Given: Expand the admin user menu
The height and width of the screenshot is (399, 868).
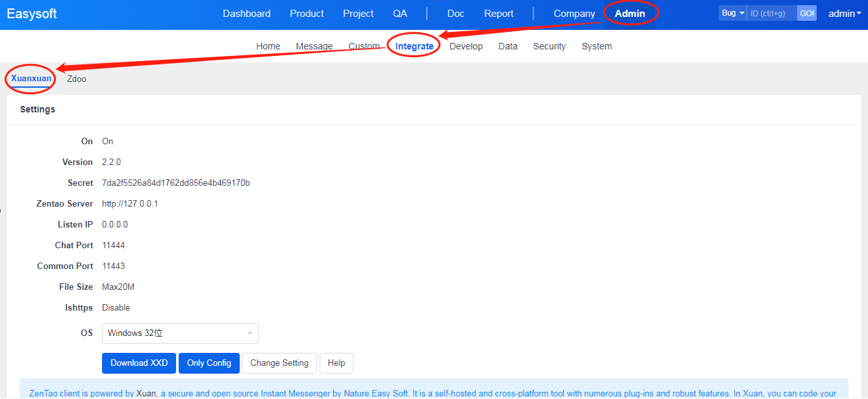Looking at the screenshot, I should pos(844,14).
